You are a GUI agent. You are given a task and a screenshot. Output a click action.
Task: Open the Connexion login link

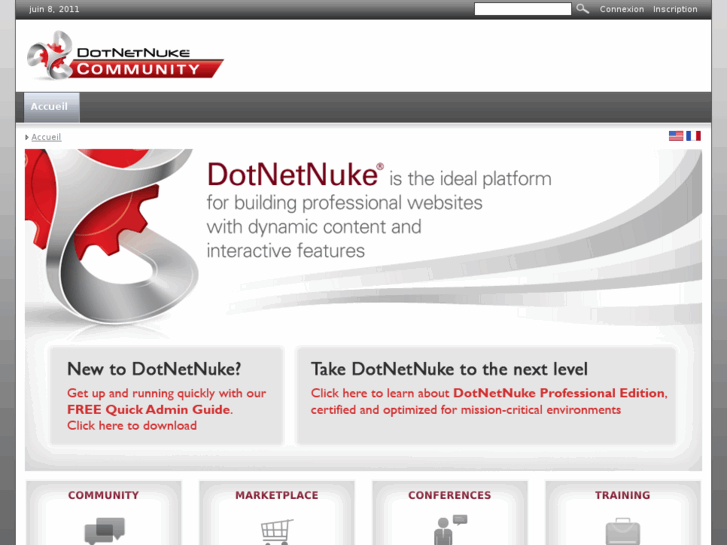click(x=622, y=9)
